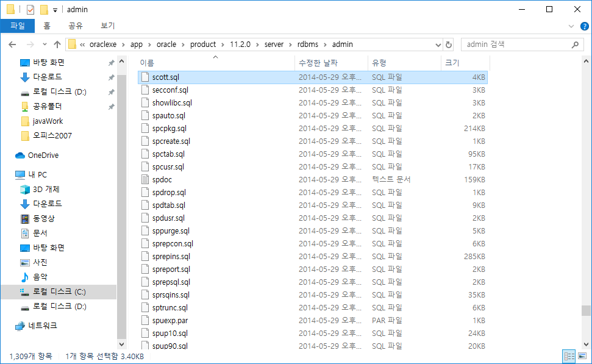Expand the ribbon chevron
This screenshot has width=592, height=364.
coord(571,26)
